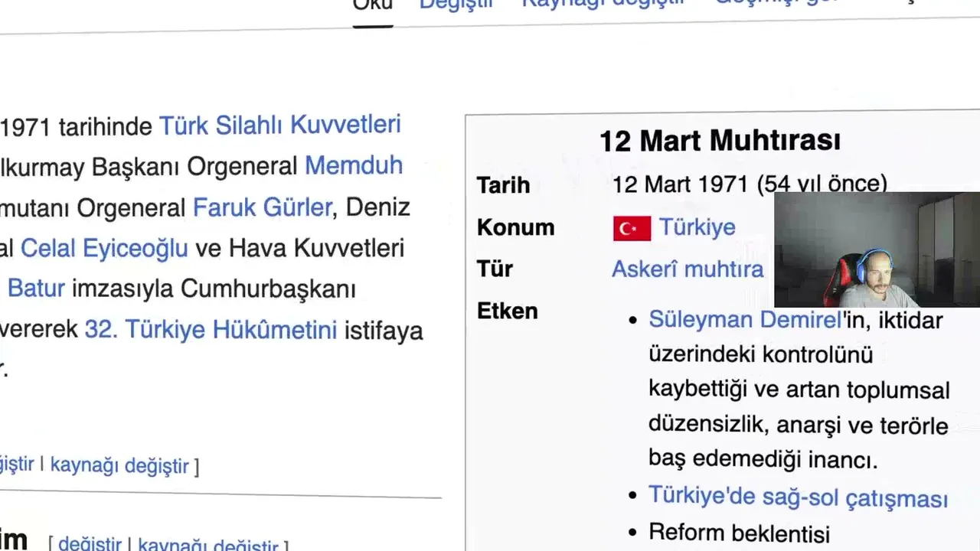The height and width of the screenshot is (551, 980).
Task: Switch to the Kaynağı değiştir tab
Action: [x=603, y=3]
